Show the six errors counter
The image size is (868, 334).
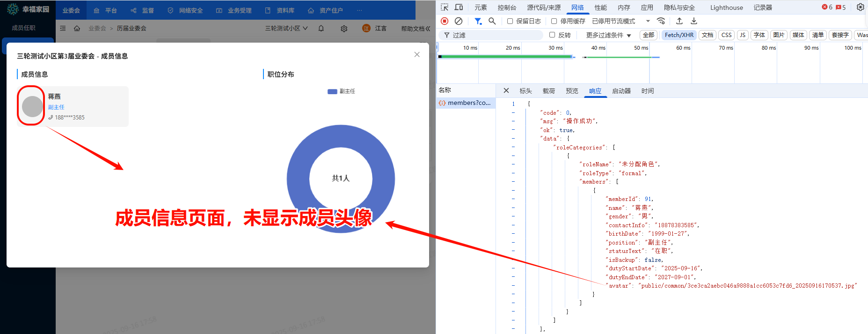coord(827,7)
